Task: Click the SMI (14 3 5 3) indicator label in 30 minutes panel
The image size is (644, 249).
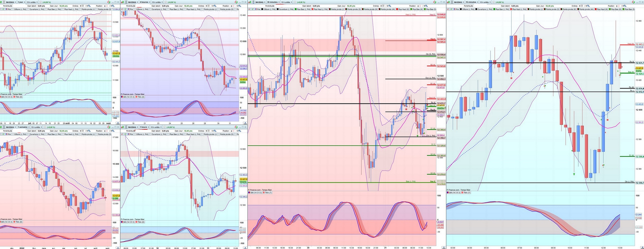Action: 256,193
